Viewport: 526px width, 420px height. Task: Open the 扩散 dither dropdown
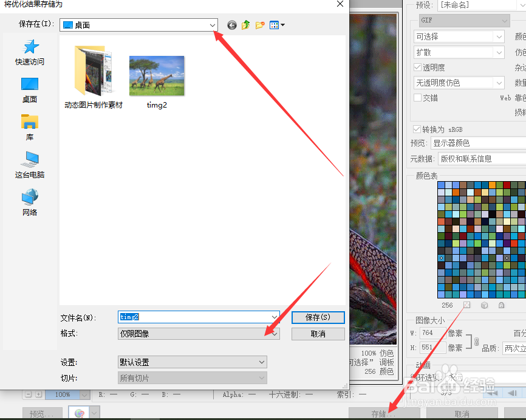(x=459, y=52)
